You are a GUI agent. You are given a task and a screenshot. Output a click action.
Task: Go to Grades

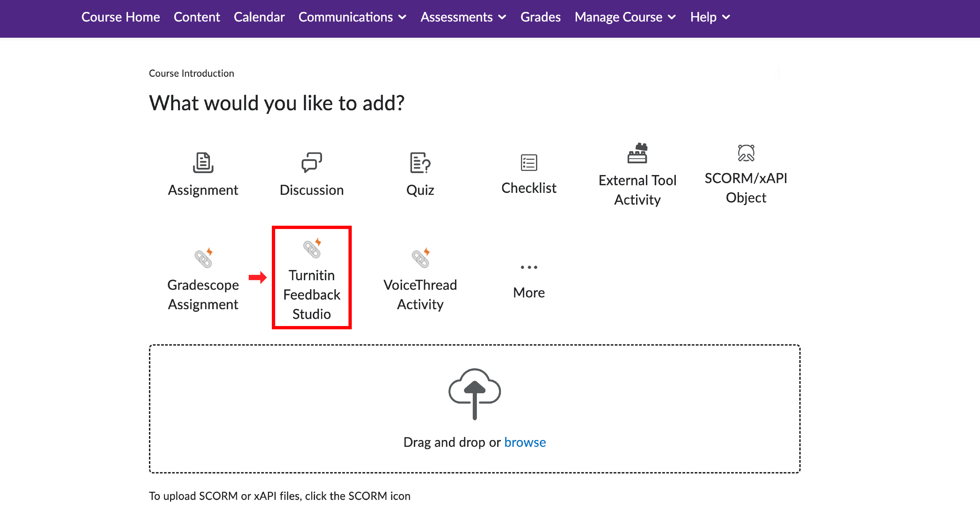(x=540, y=17)
